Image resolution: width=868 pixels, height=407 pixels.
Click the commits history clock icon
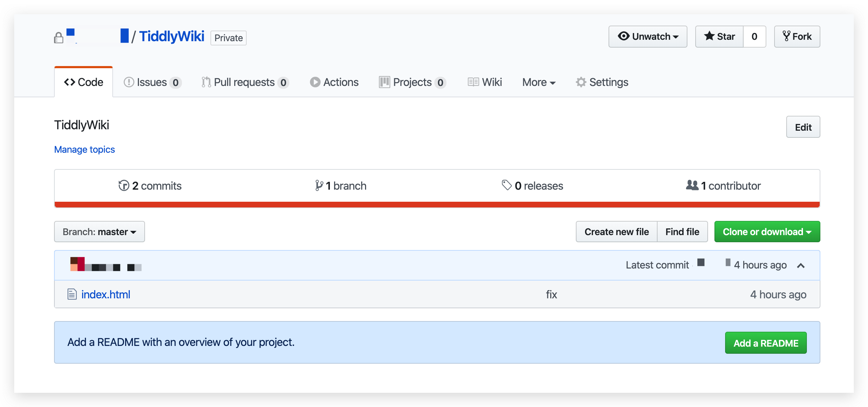[x=124, y=185]
